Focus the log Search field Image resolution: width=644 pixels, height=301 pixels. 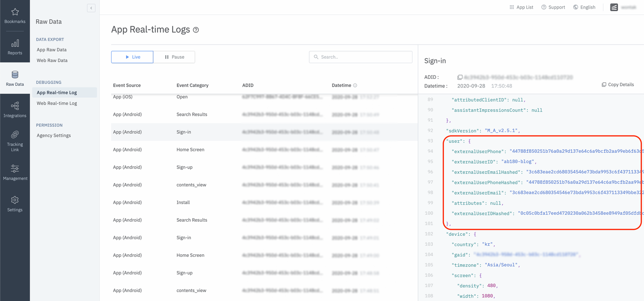[361, 57]
